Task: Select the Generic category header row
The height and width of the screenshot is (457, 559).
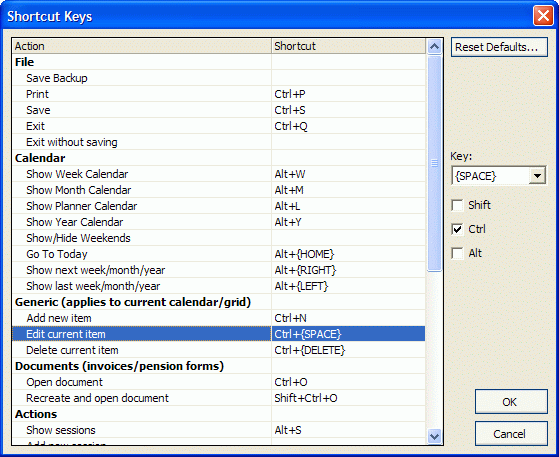Action: [219, 302]
